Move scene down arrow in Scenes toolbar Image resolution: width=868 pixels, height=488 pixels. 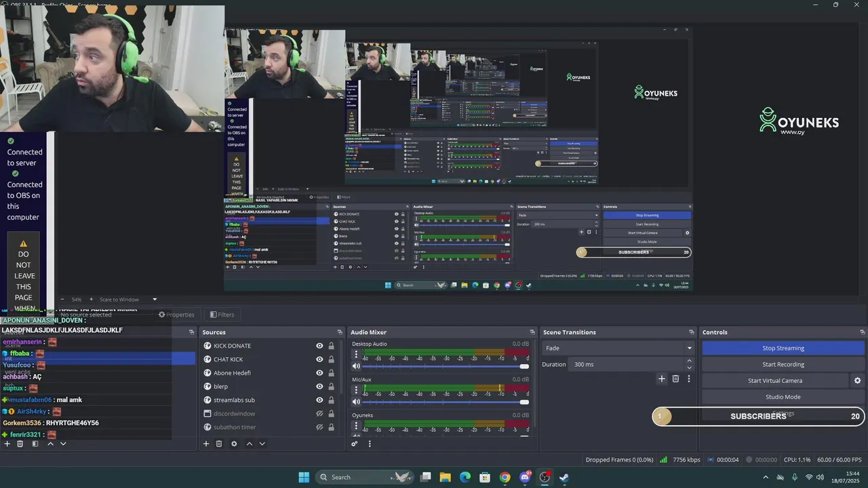pyautogui.click(x=63, y=444)
